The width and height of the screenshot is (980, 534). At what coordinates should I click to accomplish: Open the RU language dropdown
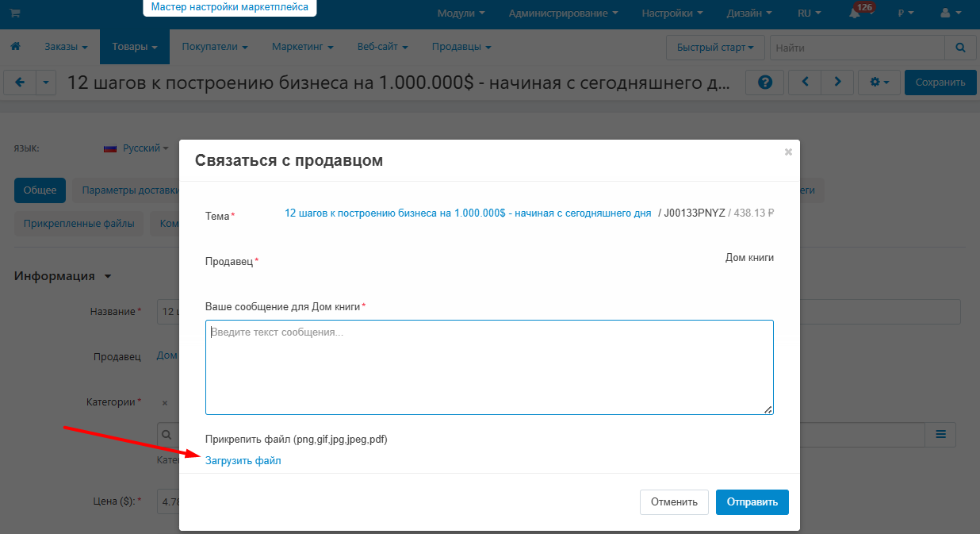(810, 13)
